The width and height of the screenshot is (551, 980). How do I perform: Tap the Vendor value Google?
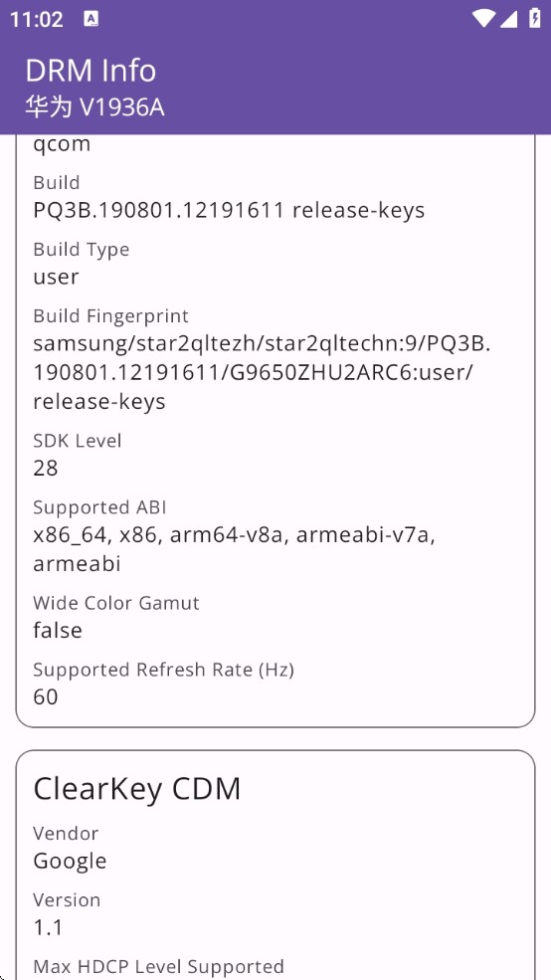tap(70, 862)
